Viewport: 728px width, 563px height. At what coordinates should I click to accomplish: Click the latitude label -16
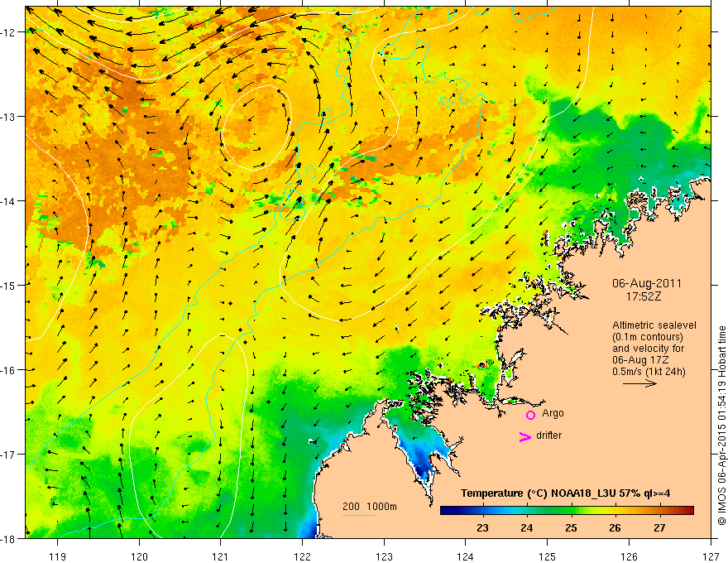(x=9, y=370)
